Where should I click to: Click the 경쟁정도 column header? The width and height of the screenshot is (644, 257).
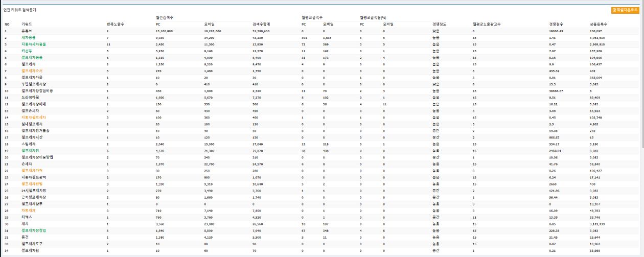pos(439,24)
